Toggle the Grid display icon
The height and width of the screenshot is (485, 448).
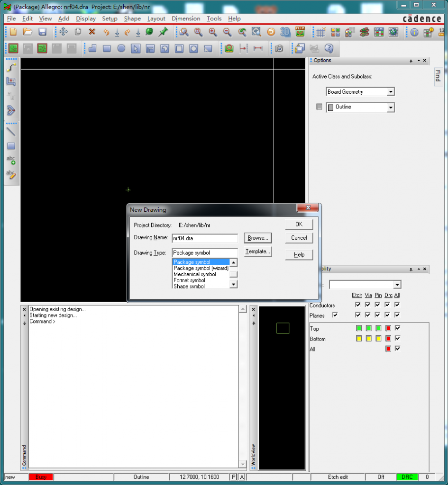click(x=321, y=32)
